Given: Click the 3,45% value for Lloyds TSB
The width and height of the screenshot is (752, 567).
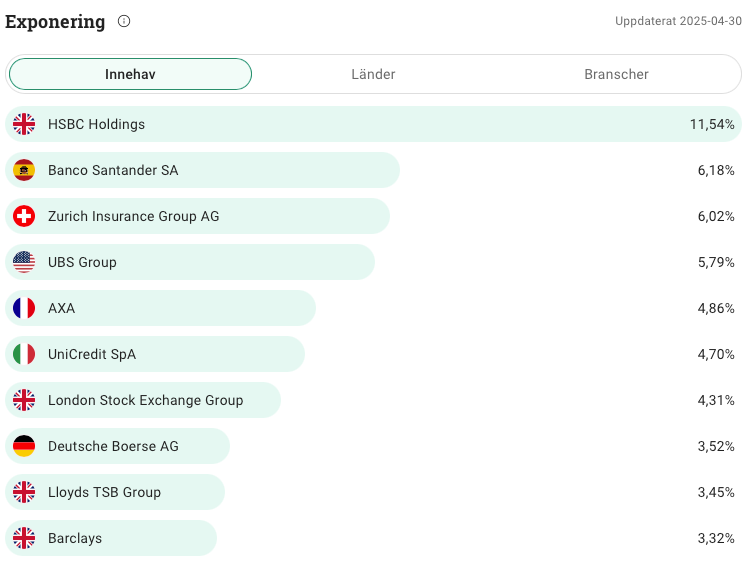Looking at the screenshot, I should coord(716,492).
